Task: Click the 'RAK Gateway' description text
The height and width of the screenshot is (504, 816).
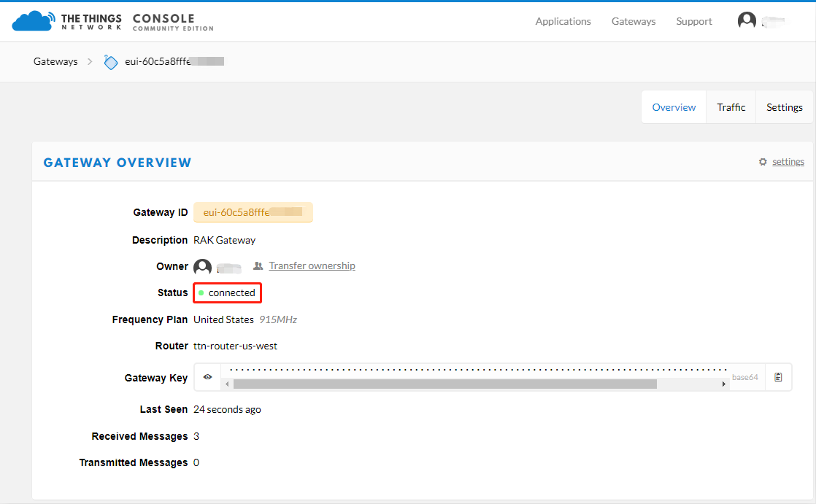Action: click(x=224, y=240)
